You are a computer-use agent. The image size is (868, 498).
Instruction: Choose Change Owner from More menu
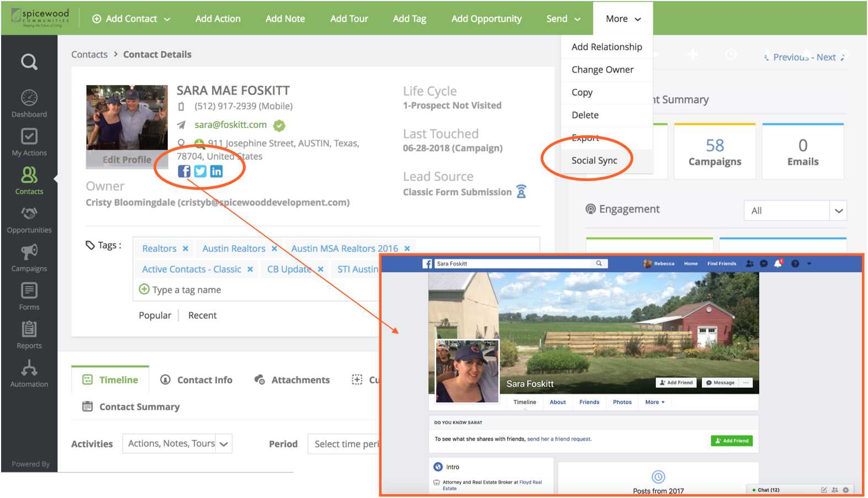pyautogui.click(x=607, y=70)
